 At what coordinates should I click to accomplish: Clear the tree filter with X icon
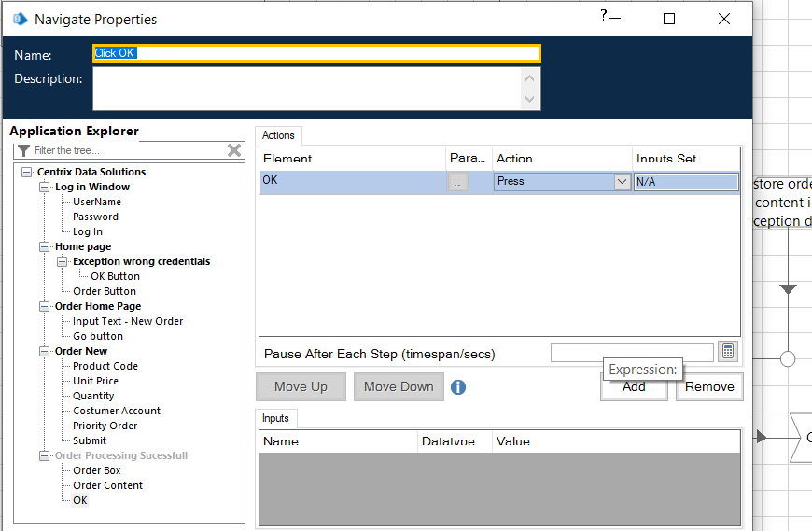(234, 150)
